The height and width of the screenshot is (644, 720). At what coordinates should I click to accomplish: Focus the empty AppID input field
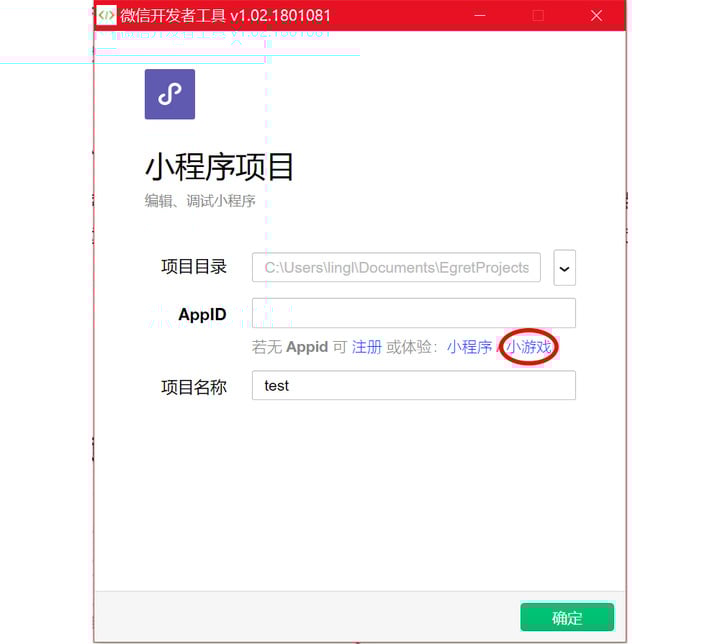(x=414, y=313)
